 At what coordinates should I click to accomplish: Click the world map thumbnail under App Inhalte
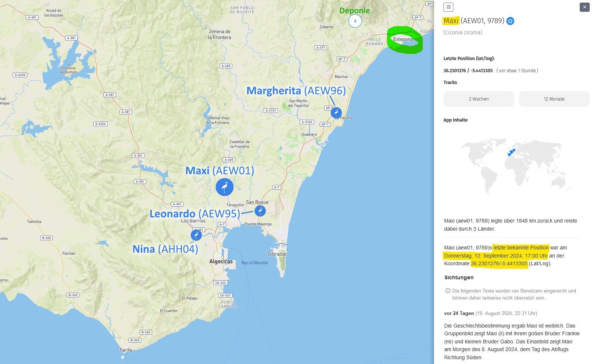point(512,166)
